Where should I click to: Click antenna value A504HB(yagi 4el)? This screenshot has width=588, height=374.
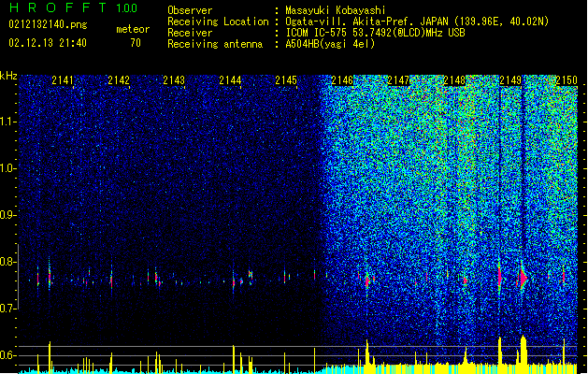pyautogui.click(x=330, y=44)
